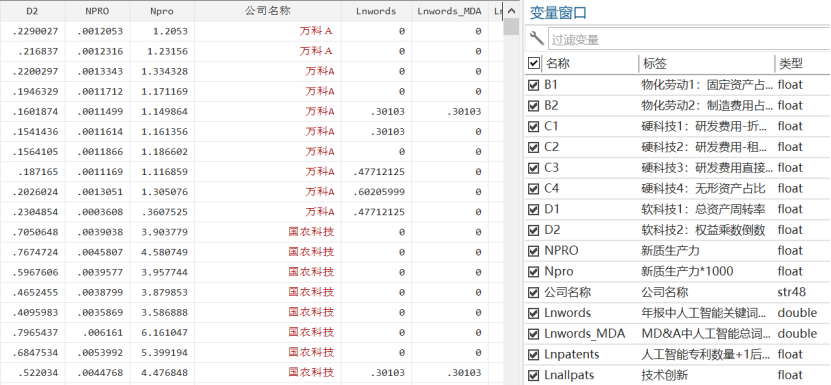Uncheck the B1 variable checkbox
Viewport: 831px width, 385px height.
pyautogui.click(x=534, y=85)
